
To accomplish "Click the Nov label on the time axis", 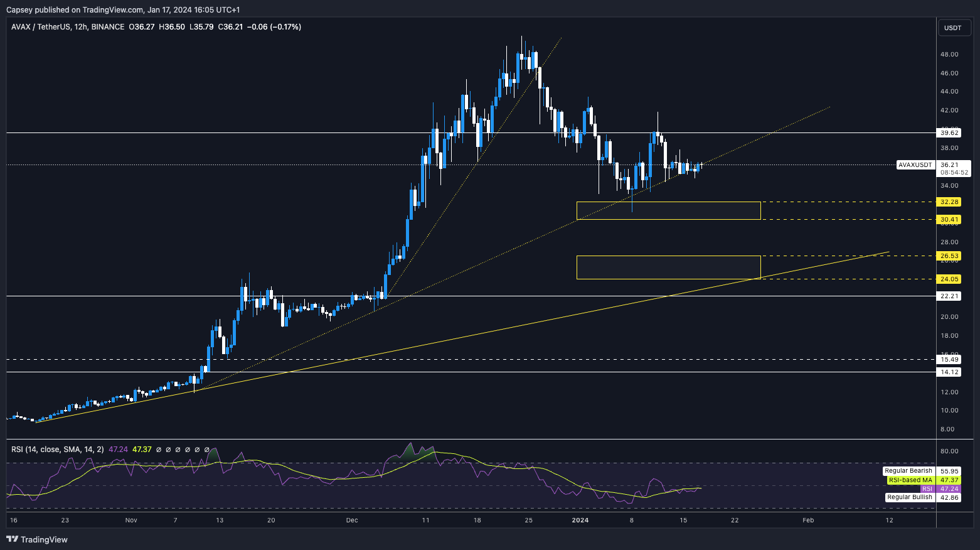I will point(131,520).
